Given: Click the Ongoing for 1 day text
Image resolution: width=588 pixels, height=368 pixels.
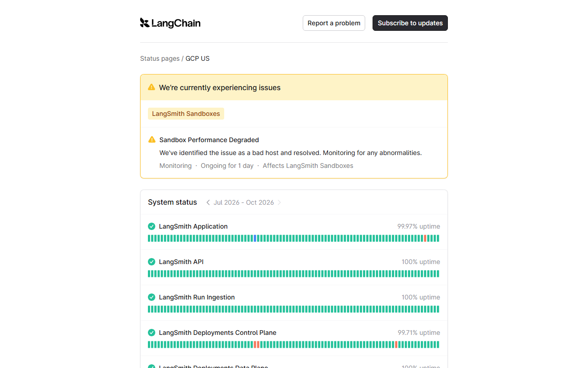Looking at the screenshot, I should click(227, 166).
